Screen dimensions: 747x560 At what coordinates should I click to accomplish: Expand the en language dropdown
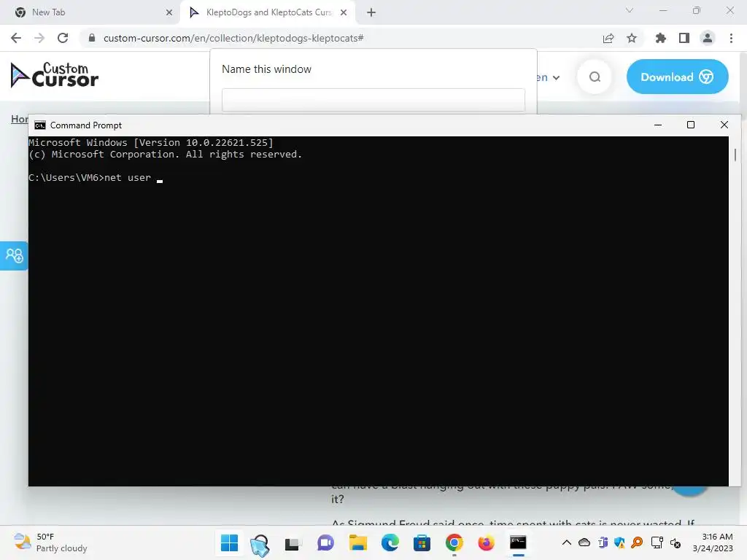(548, 77)
